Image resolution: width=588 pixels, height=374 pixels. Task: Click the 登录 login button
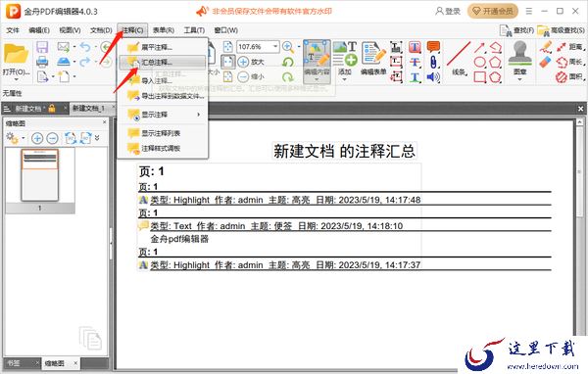(448, 11)
